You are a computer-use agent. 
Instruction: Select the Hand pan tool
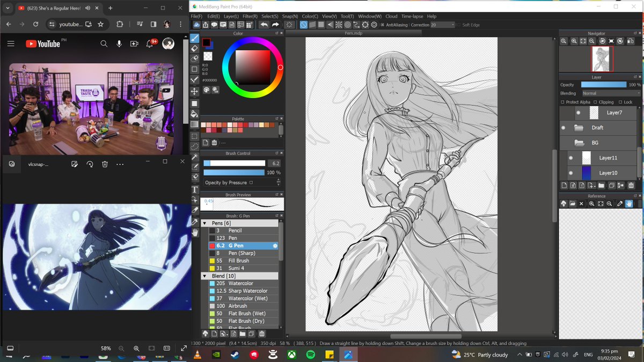195,232
